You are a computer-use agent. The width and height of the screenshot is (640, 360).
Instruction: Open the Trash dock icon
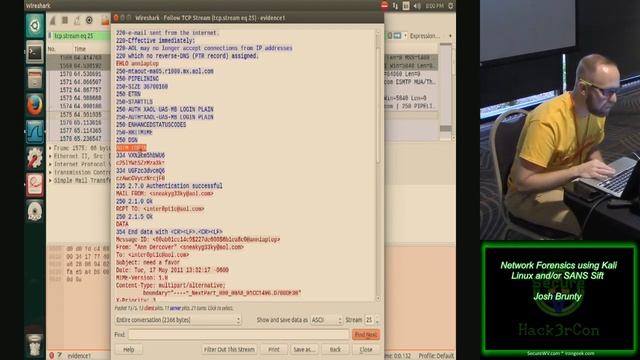35,344
